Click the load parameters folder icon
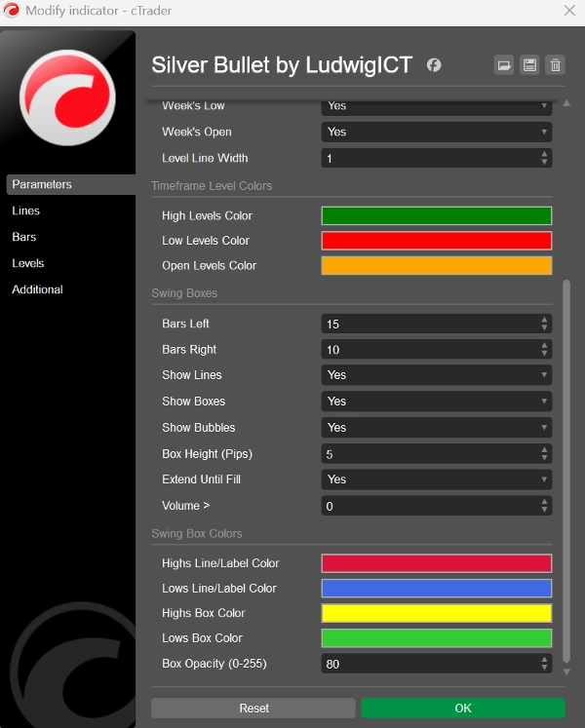This screenshot has width=585, height=728. (x=504, y=65)
